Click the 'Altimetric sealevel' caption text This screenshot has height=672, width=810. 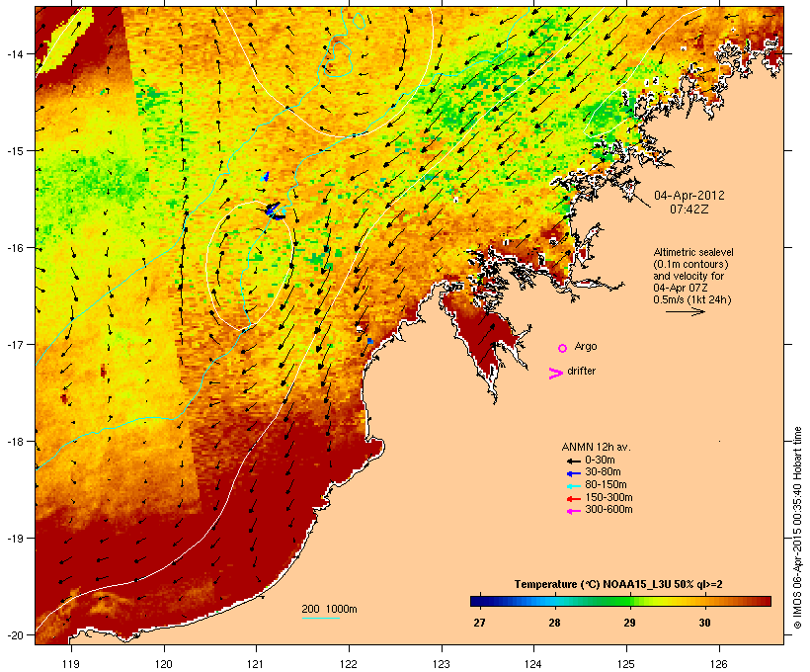[693, 252]
